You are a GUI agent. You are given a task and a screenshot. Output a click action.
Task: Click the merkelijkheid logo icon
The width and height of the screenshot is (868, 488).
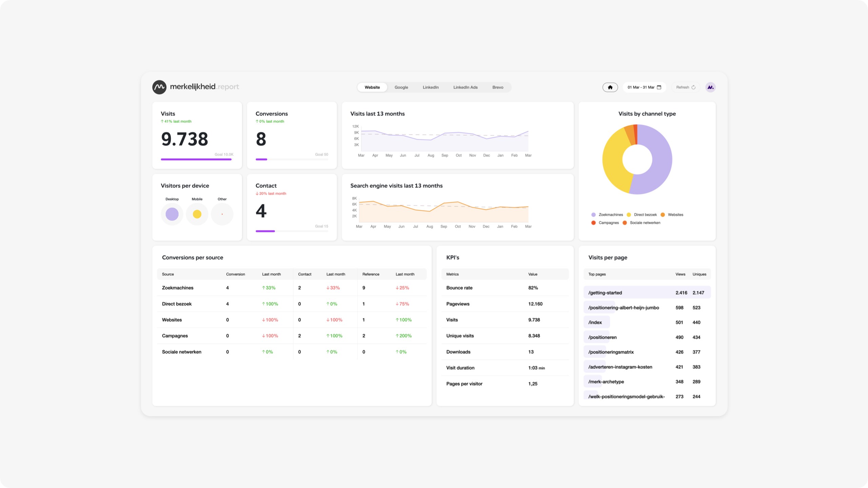[x=159, y=87]
